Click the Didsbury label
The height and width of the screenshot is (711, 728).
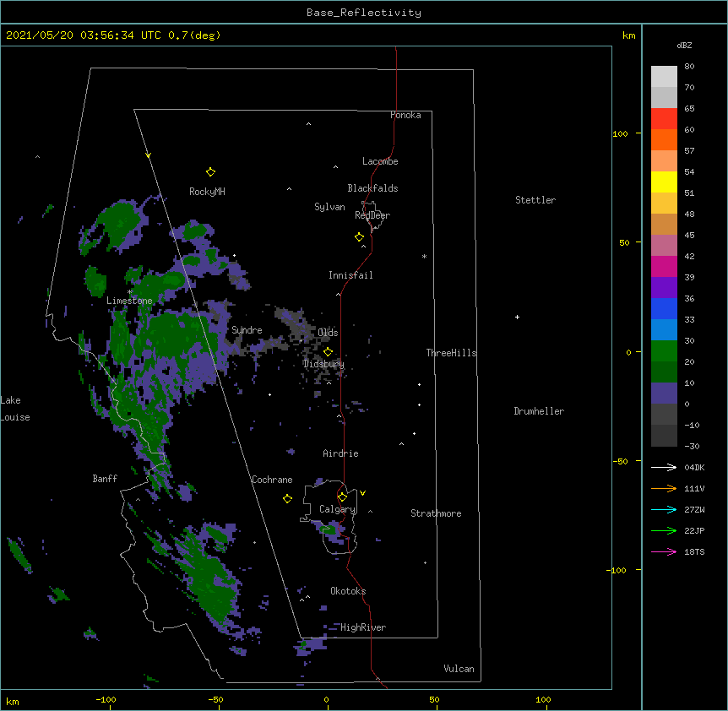pyautogui.click(x=323, y=364)
